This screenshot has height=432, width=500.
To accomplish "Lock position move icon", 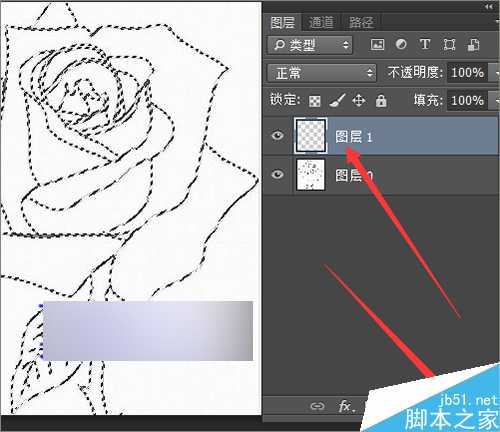I will point(359,100).
